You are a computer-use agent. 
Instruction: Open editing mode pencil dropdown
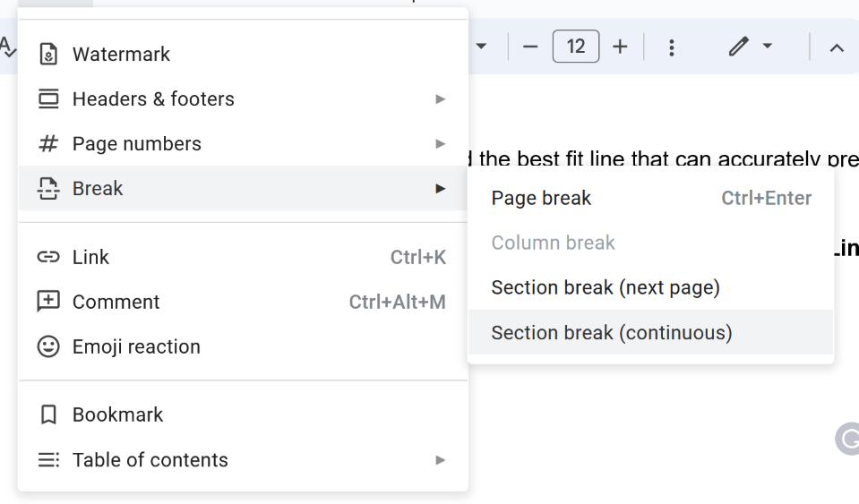point(751,47)
